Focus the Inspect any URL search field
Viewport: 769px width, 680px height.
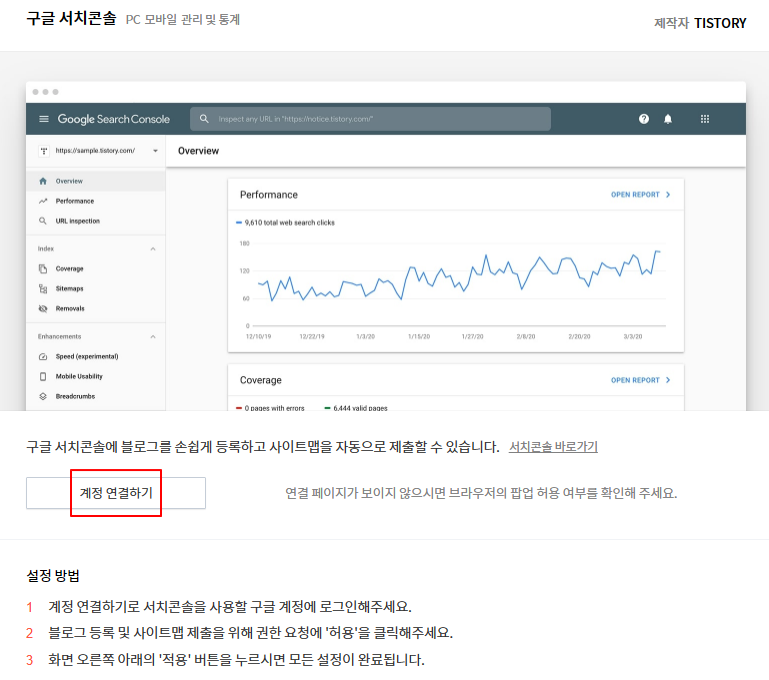pyautogui.click(x=370, y=119)
